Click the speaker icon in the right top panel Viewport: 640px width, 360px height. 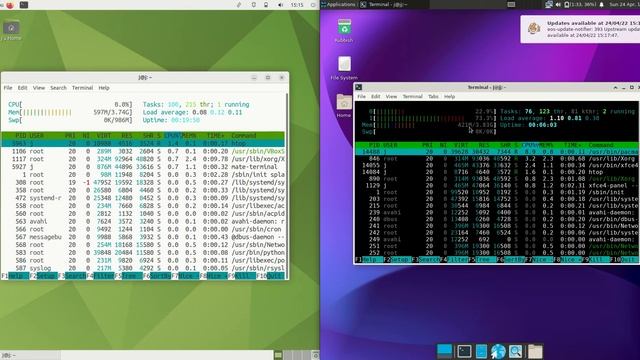pos(558,4)
